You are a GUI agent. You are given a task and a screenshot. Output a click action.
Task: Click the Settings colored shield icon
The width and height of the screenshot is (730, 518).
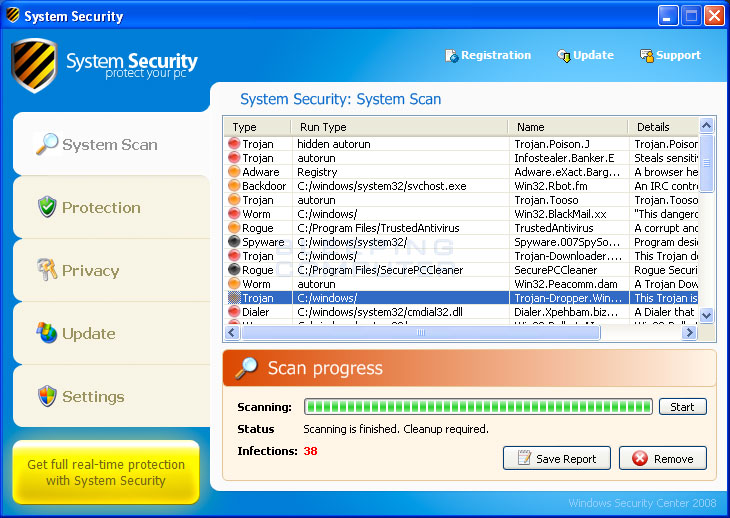(47, 396)
